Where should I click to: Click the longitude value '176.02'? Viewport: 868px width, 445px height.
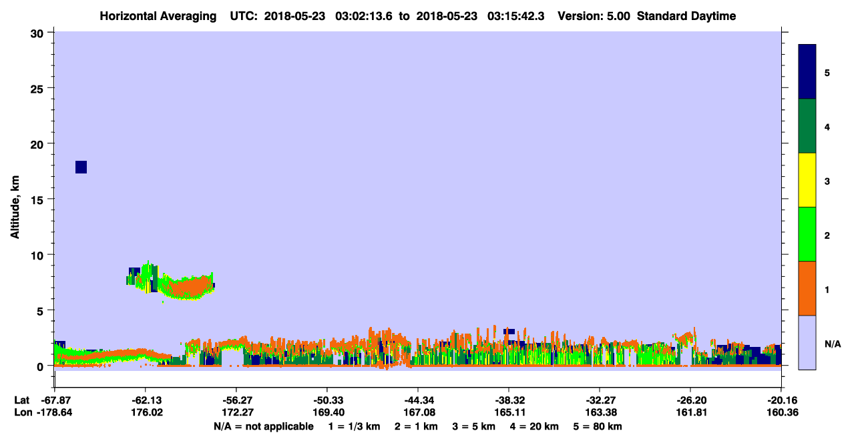[146, 412]
